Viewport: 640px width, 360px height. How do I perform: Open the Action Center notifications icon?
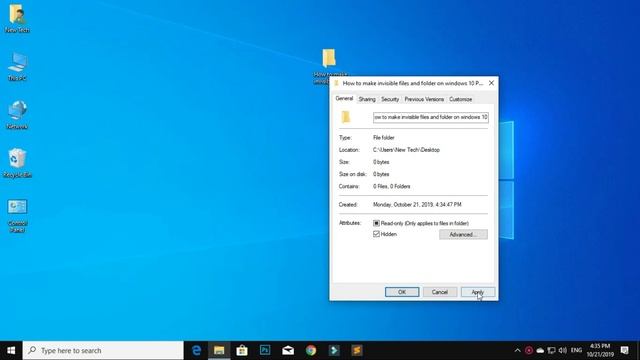624,350
